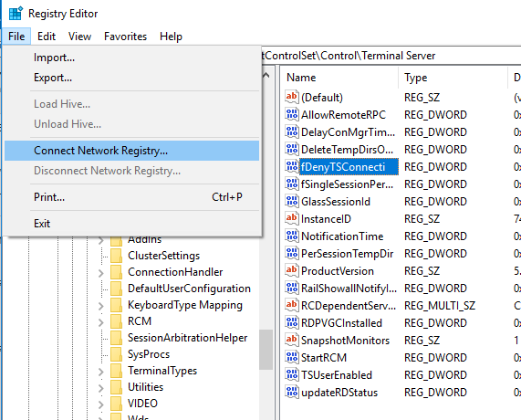Select the NotificationTime value name
Viewport: 521px width, 420px height.
[x=342, y=236]
